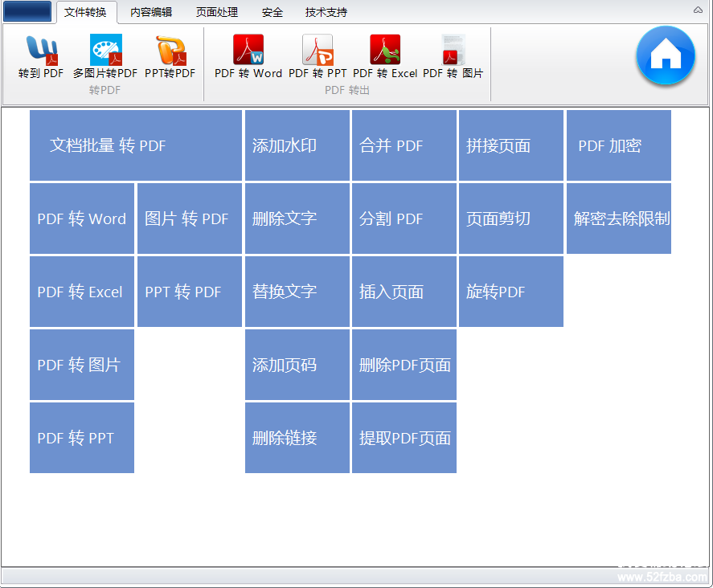Click the 转到 PDF ribbon icon

[41, 56]
